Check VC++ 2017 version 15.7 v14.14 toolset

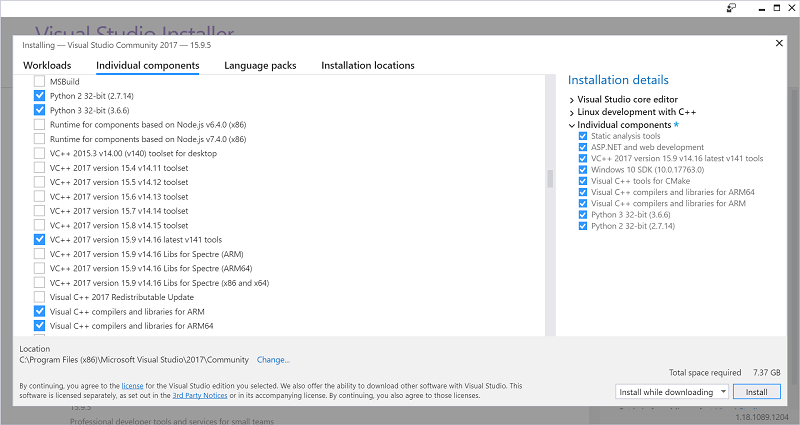click(39, 211)
